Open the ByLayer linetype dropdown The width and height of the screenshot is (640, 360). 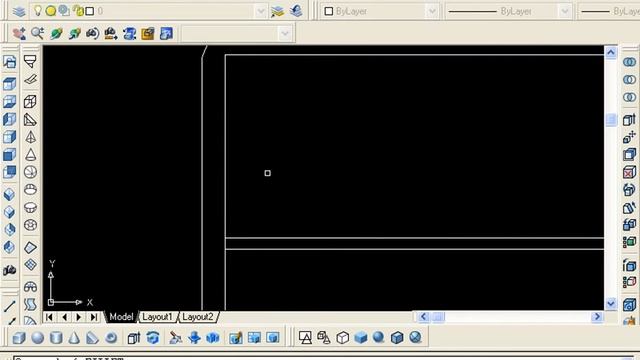[564, 11]
